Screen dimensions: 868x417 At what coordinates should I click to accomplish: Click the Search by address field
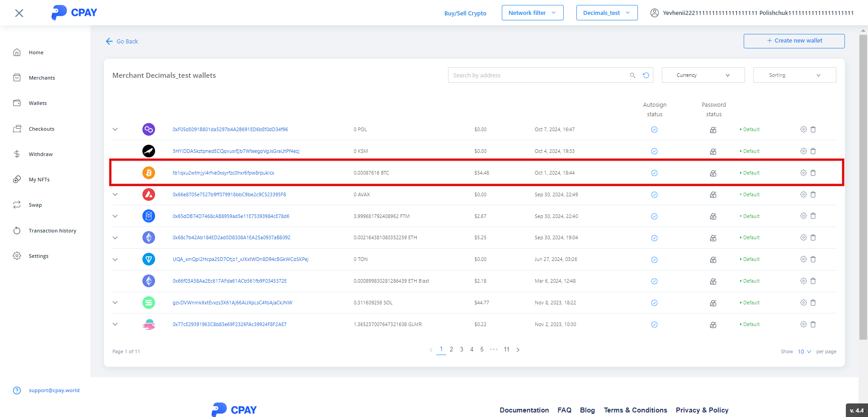coord(538,76)
